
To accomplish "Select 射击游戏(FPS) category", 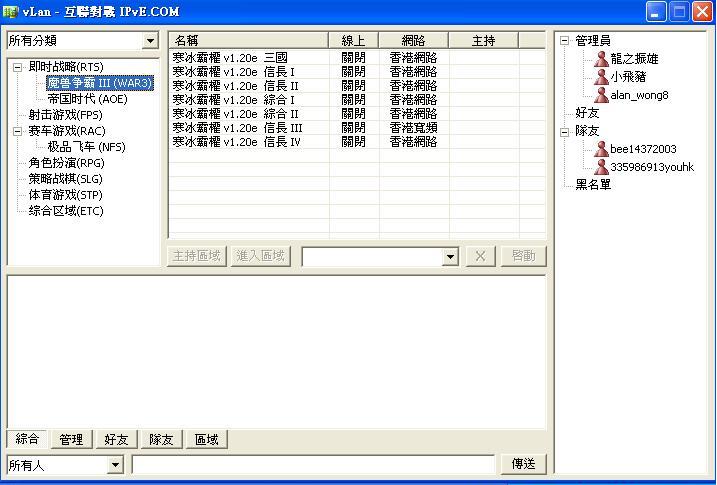I will (65, 115).
